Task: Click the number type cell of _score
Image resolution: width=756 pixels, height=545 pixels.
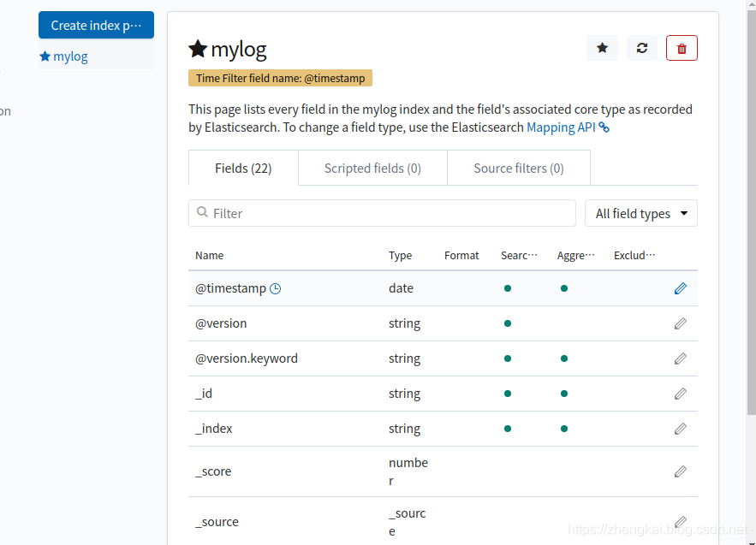Action: pyautogui.click(x=408, y=471)
